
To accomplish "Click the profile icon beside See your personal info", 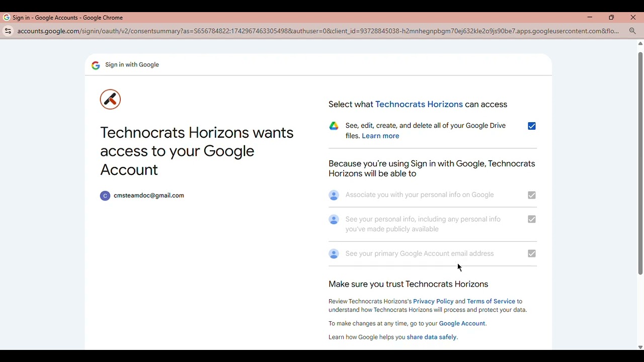I will 334,220.
